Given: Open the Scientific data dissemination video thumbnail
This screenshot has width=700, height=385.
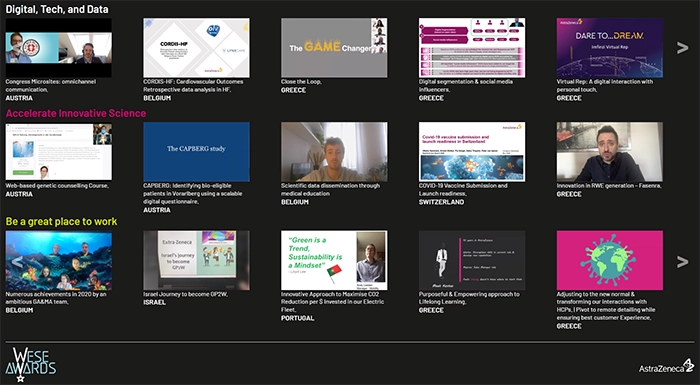Looking at the screenshot, I should pos(334,151).
